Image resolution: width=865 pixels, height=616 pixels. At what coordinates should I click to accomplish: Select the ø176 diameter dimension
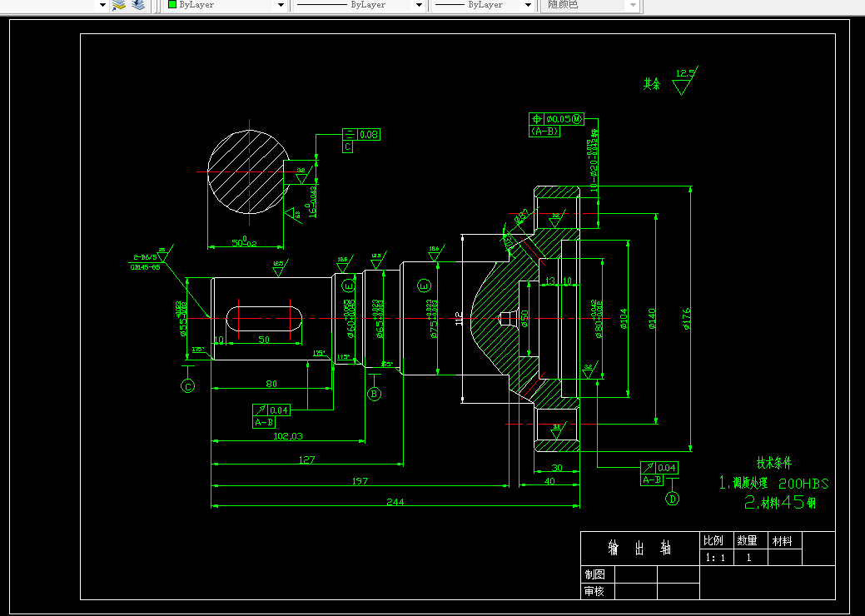(x=687, y=319)
